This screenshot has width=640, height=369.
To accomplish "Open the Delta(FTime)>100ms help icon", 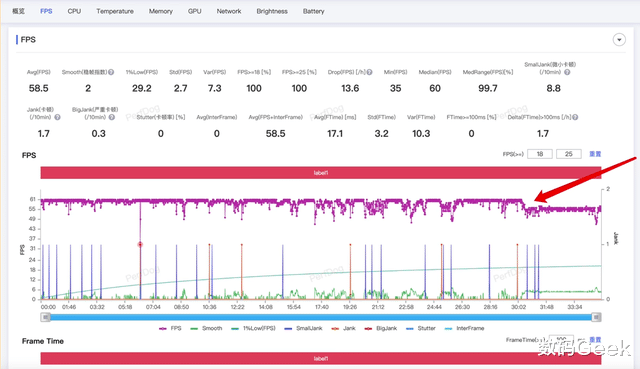I will pyautogui.click(x=575, y=117).
